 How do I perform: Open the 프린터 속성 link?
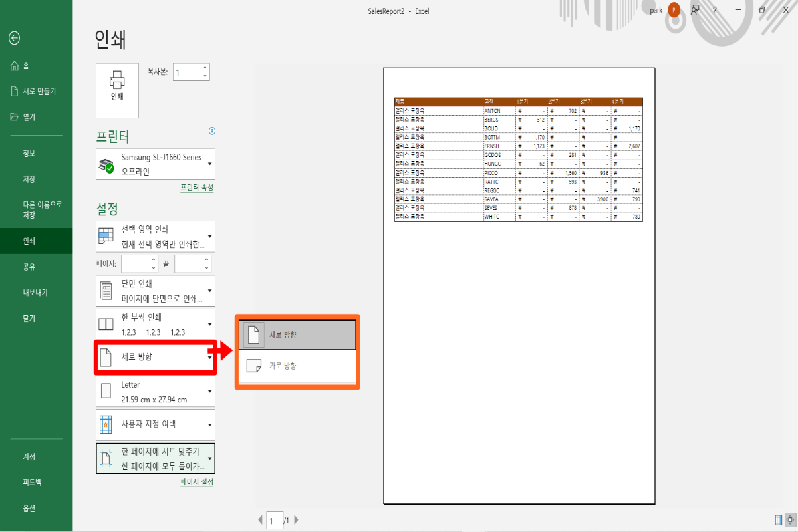coord(197,188)
